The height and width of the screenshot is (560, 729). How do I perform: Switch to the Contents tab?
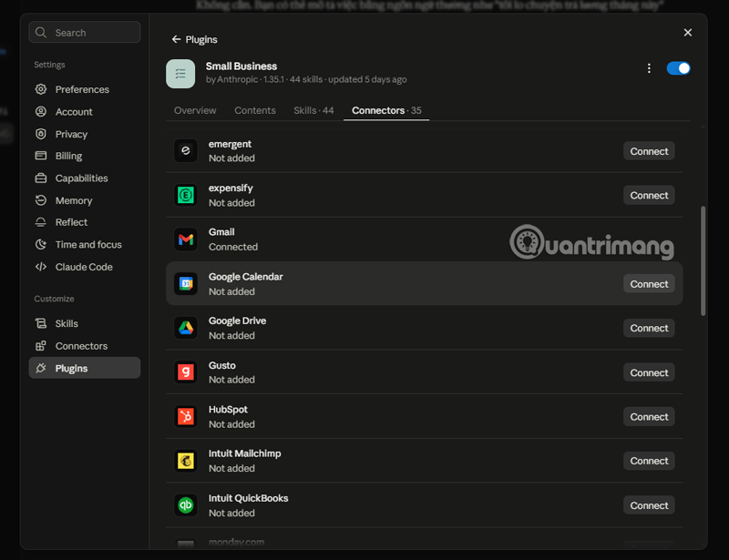pyautogui.click(x=255, y=110)
